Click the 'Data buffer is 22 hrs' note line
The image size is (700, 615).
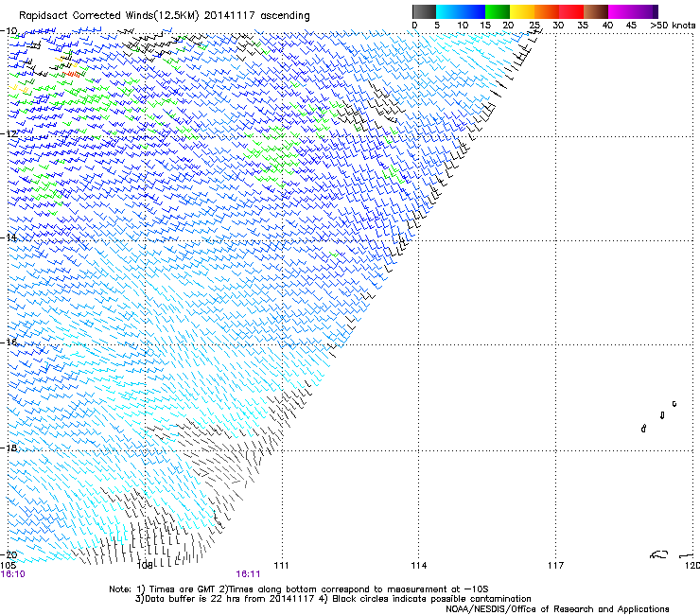click(x=333, y=599)
